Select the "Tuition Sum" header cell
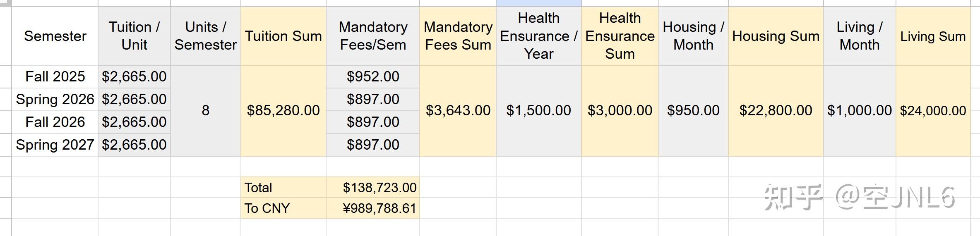 (283, 36)
